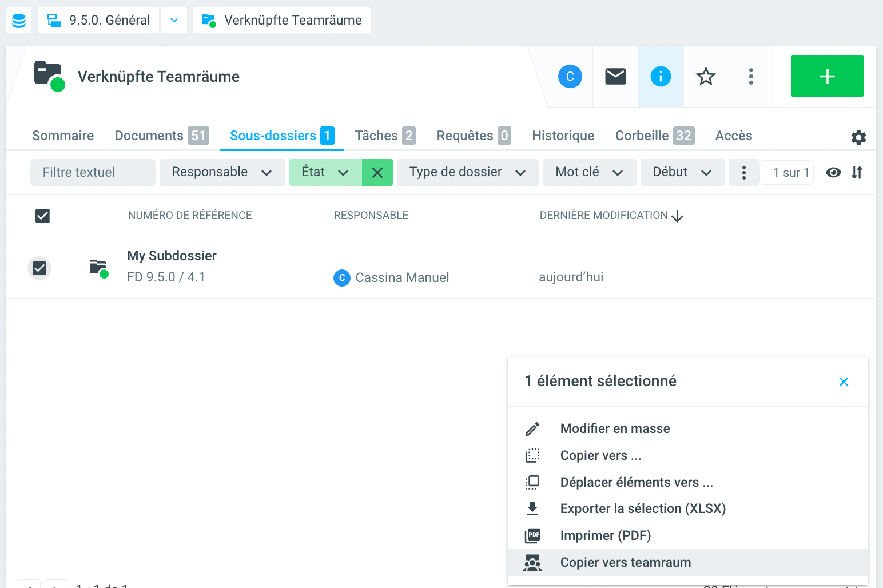Open the My Subdossier link
Screen dimensions: 883x588
(x=172, y=256)
